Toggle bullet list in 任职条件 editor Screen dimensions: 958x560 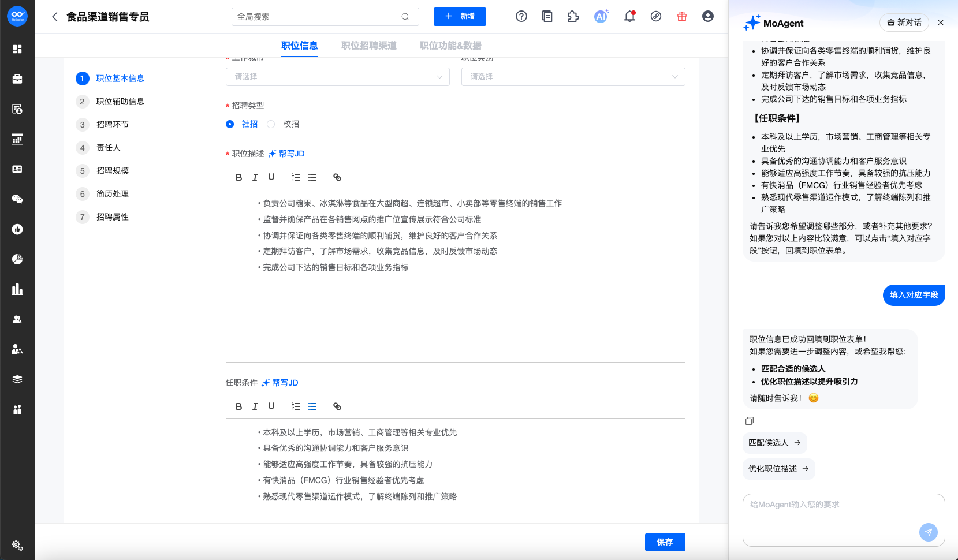coord(312,406)
